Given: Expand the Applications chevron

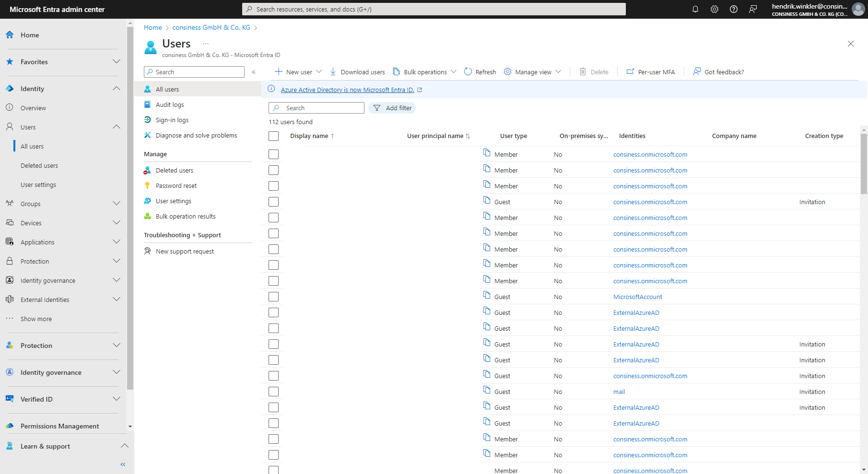Looking at the screenshot, I should coord(117,242).
